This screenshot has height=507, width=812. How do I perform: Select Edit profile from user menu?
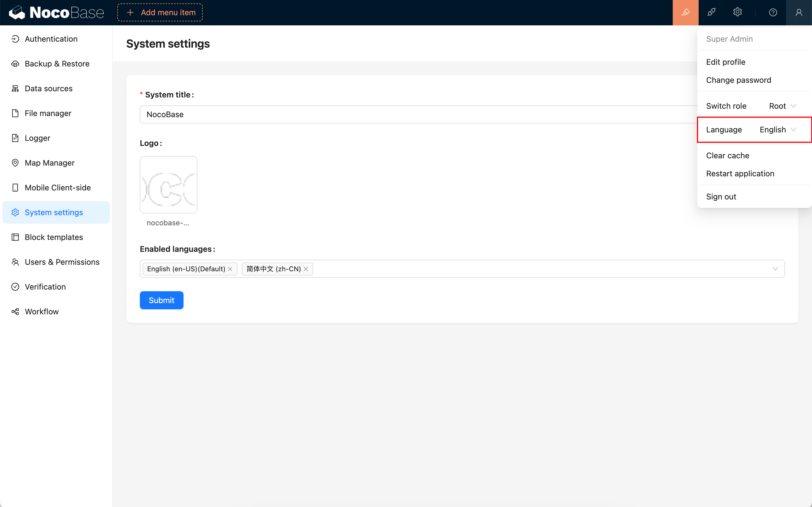(725, 62)
